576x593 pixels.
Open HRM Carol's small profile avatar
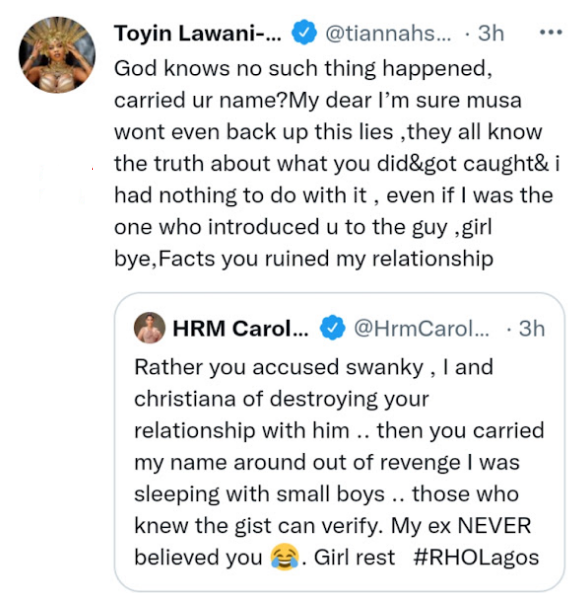(150, 328)
